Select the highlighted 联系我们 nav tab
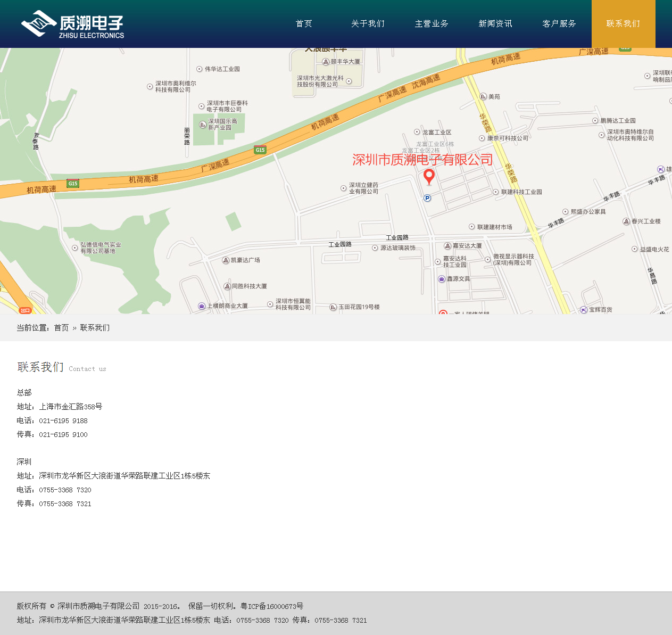The image size is (672, 635). [x=623, y=24]
